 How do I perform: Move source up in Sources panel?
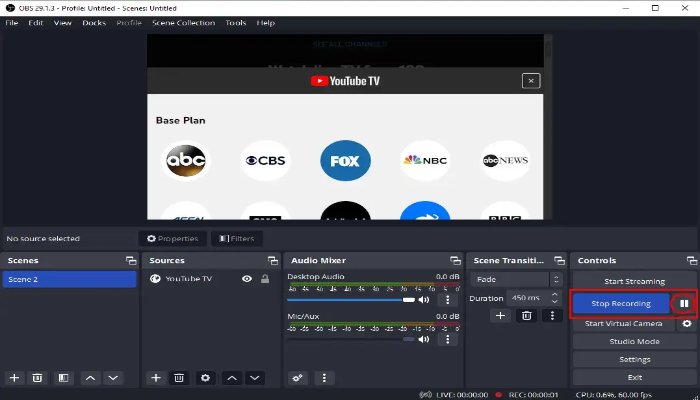point(232,378)
